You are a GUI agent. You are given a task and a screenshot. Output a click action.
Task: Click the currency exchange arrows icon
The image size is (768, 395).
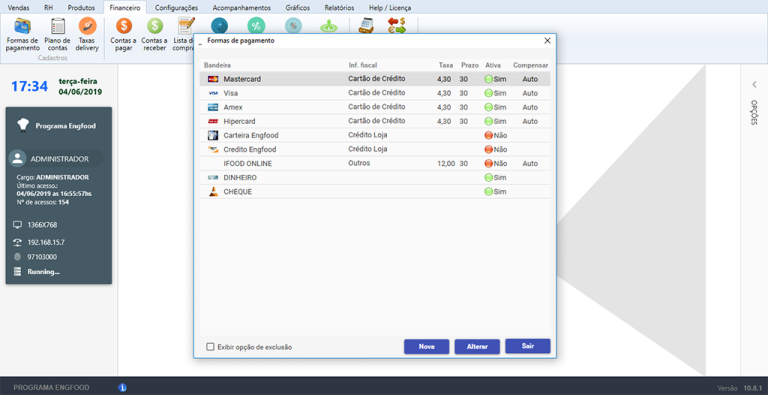[x=397, y=25]
